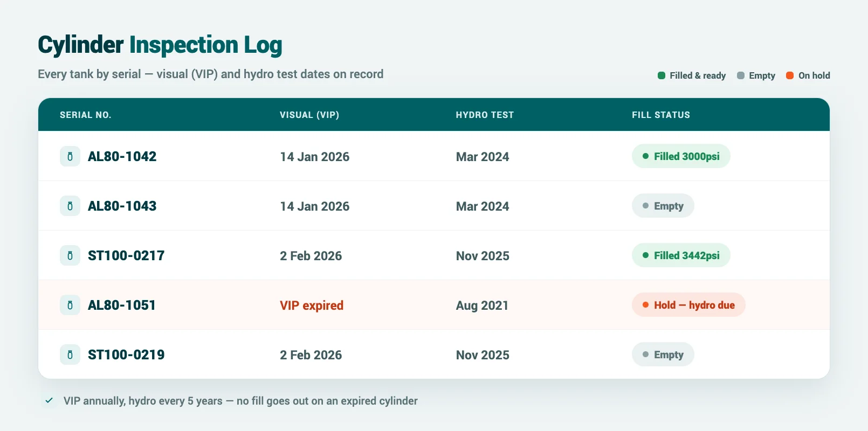The height and width of the screenshot is (431, 868).
Task: Click the 2 Feb 2026 date for ST100-0217
Action: click(x=311, y=256)
